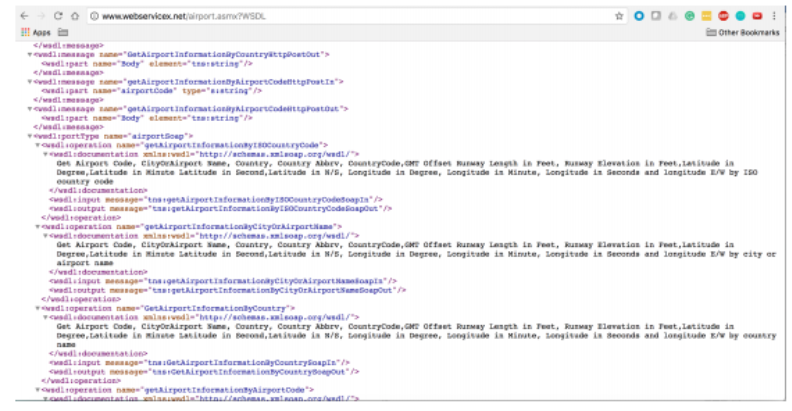792x411 pixels.
Task: Collapse the getAirportInformationByAirportCodeHttpPostOut message node
Action: click(x=30, y=109)
